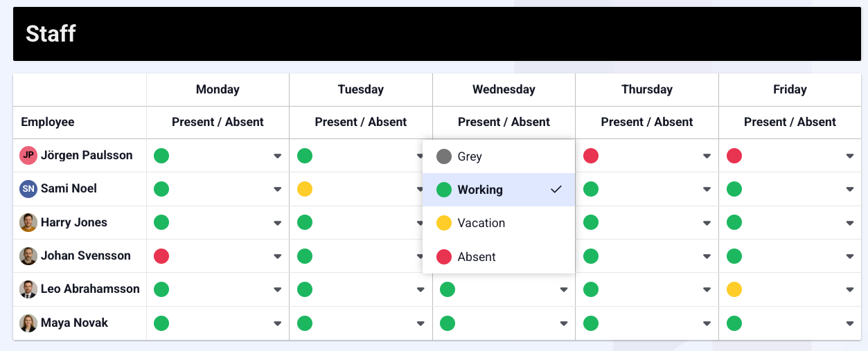Open Jörgen Paulsson's Monday status dropdown
Screen dimensions: 868x351
coord(277,156)
